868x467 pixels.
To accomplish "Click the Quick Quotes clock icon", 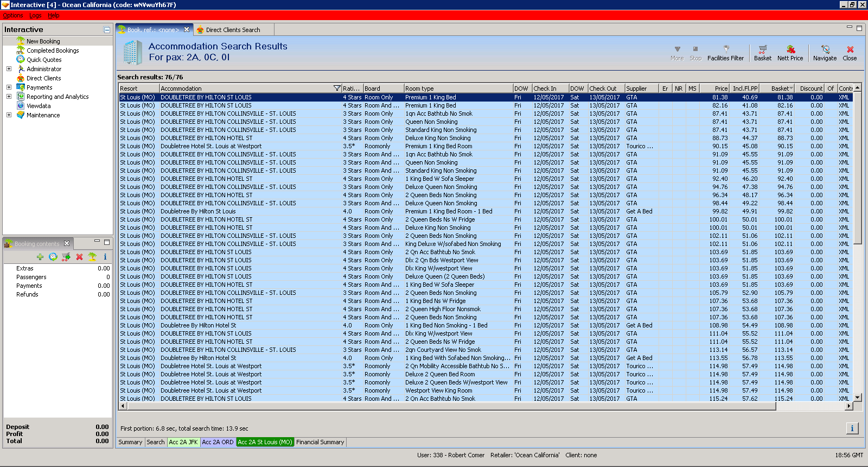I will point(21,59).
